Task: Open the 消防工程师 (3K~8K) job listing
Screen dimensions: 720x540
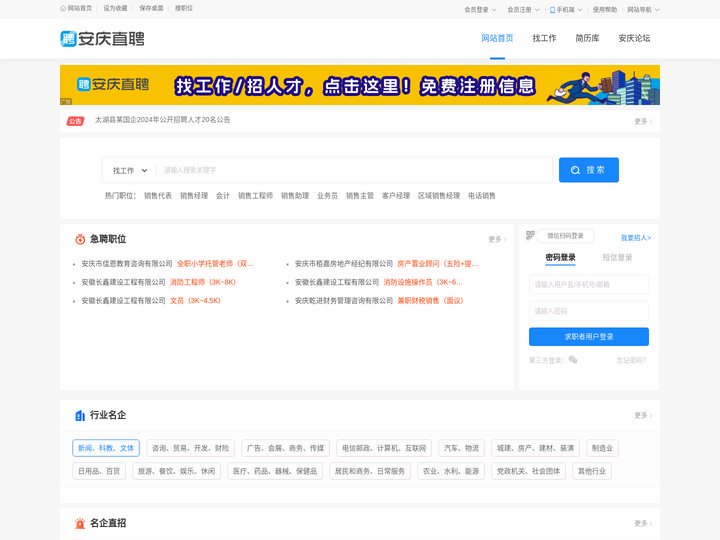Action: [202, 282]
